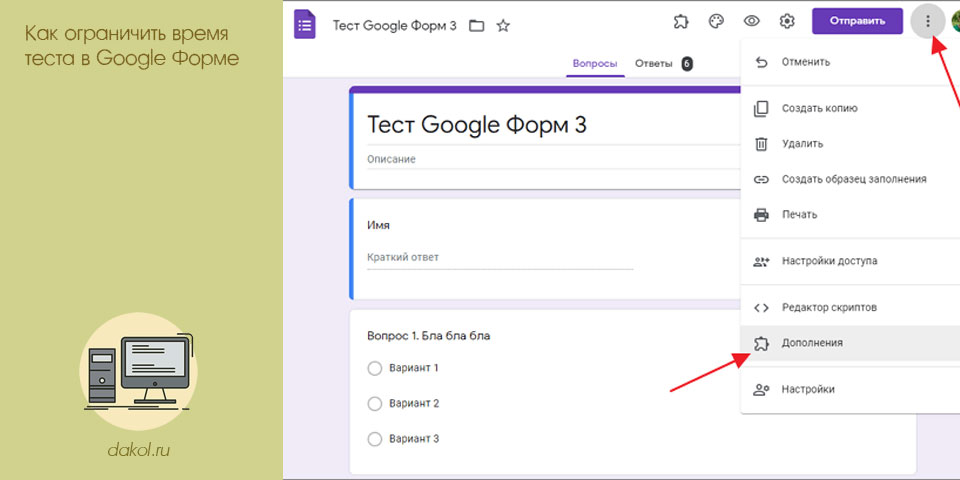
Task: Click puzzle icon beside Дополнения
Action: (761, 343)
